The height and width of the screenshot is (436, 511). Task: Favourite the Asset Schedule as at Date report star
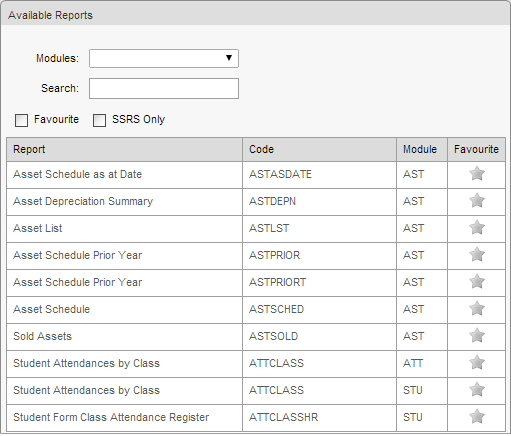point(477,174)
